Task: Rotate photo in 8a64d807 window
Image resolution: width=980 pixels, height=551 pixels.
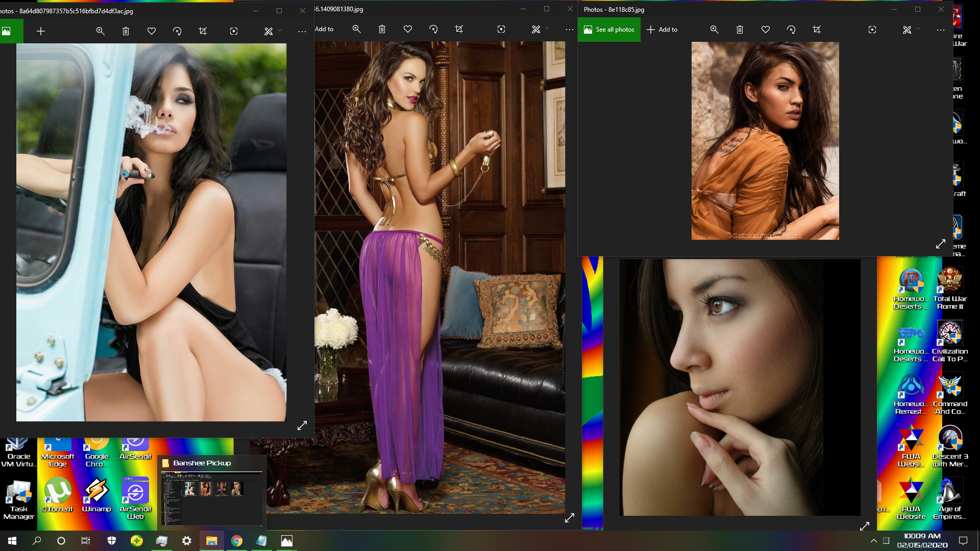Action: pyautogui.click(x=177, y=31)
